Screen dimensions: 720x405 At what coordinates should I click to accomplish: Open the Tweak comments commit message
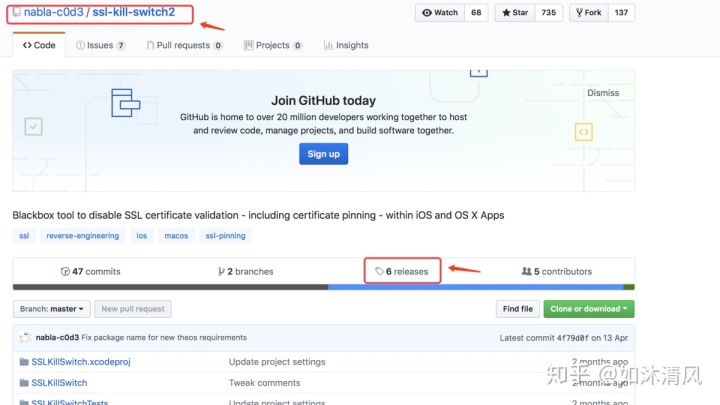(x=264, y=382)
